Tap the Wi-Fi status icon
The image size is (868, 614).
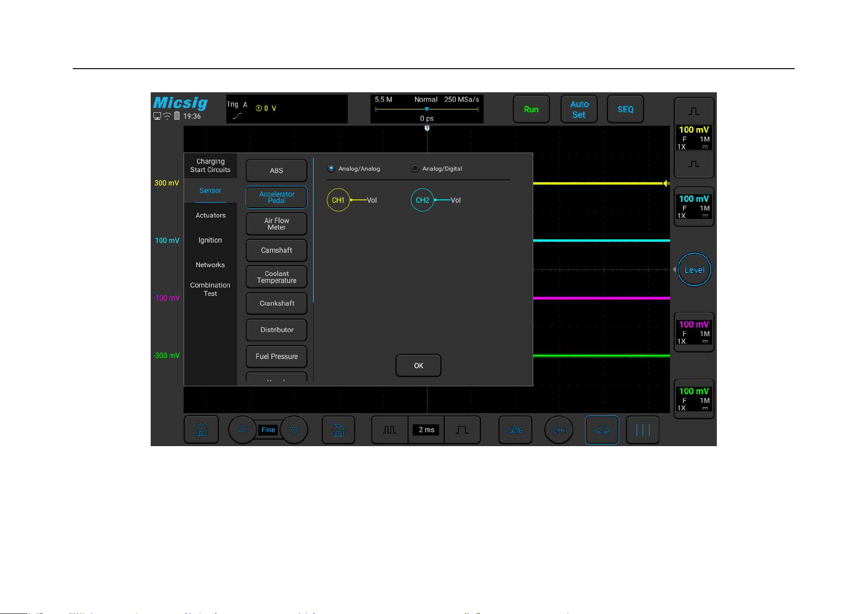(167, 116)
